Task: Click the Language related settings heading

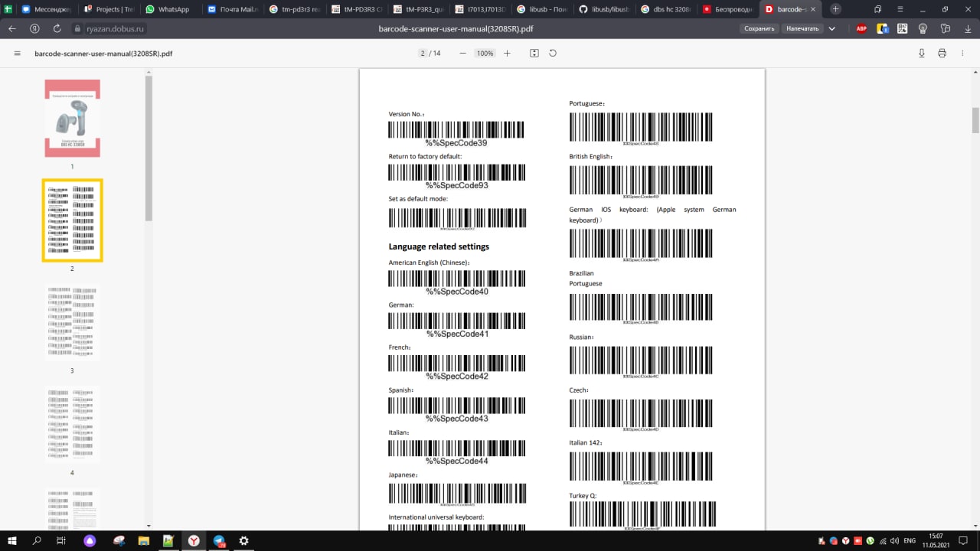Action: click(x=439, y=246)
